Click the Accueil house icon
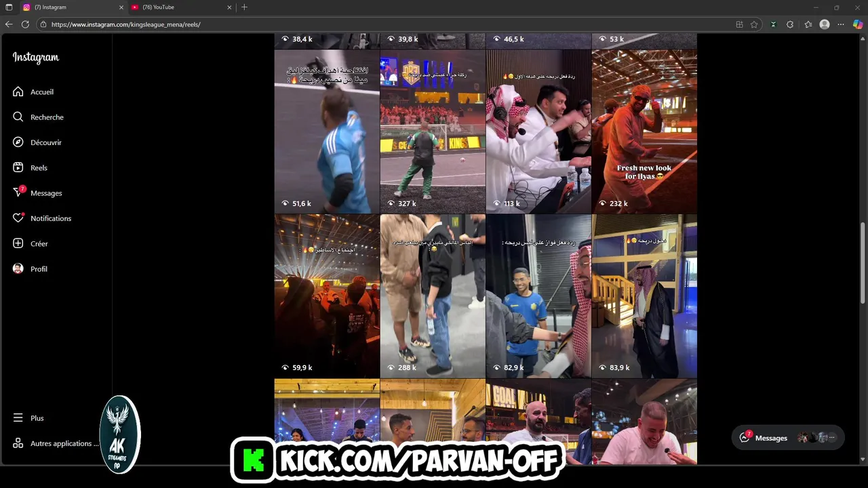Viewport: 868px width, 488px height. (18, 91)
